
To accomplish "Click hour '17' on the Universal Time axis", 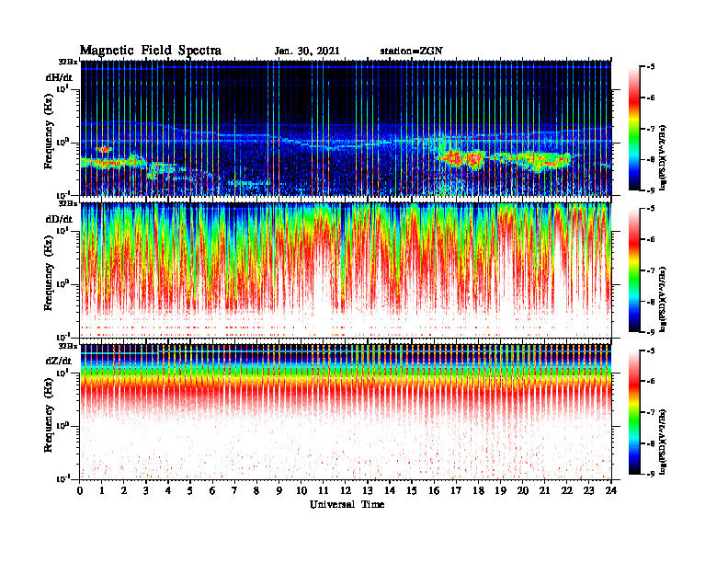I will (457, 490).
